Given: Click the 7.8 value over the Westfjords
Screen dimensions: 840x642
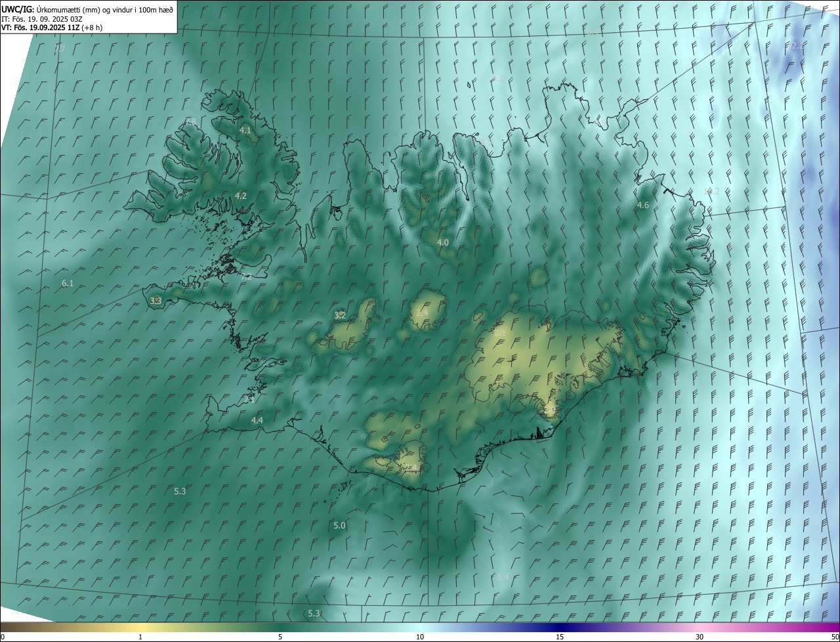Looking at the screenshot, I should pyautogui.click(x=190, y=121).
